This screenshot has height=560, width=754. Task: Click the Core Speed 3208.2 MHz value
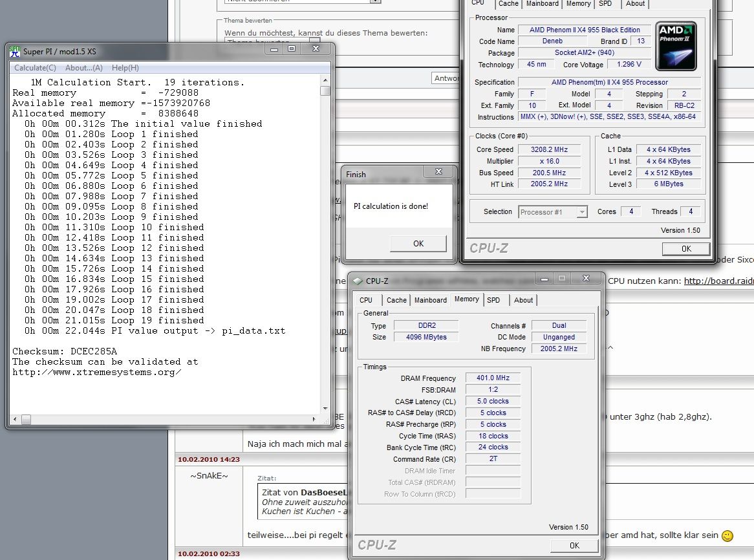549,149
